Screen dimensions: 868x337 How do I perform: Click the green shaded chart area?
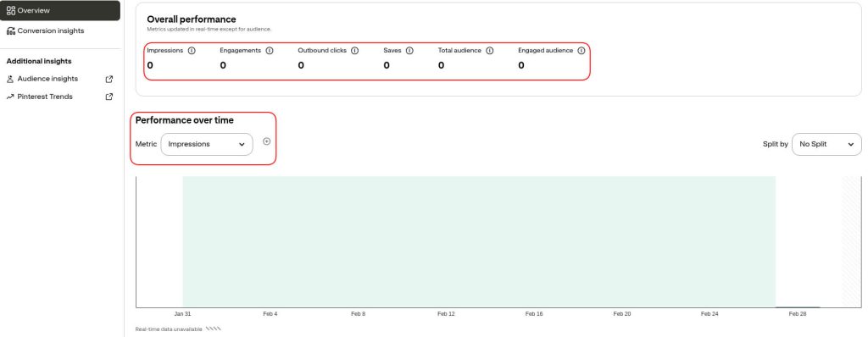[479, 241]
